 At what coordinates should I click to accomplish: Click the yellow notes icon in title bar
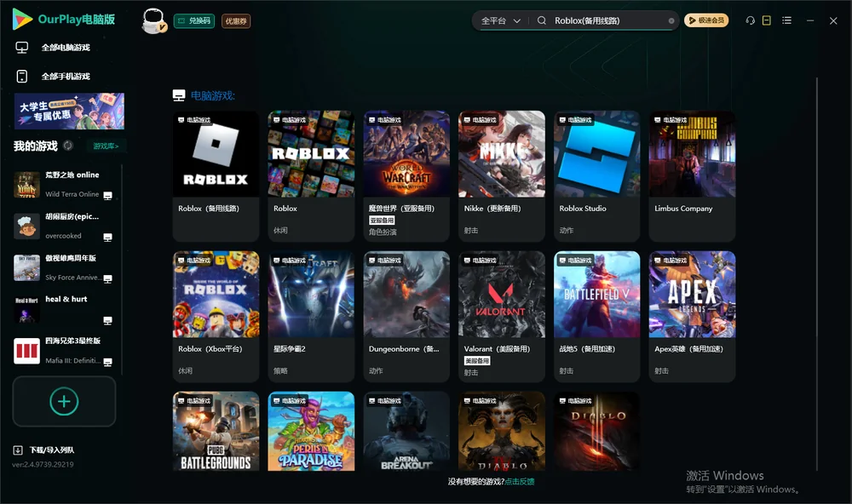coord(767,20)
